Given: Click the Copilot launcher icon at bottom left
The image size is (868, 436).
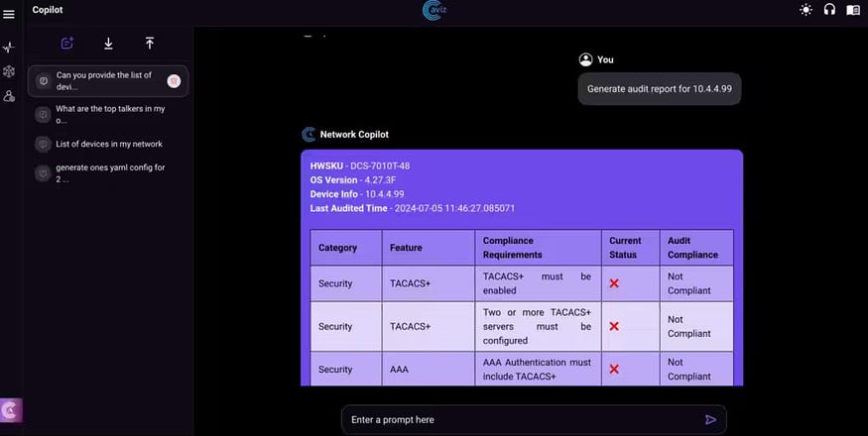Looking at the screenshot, I should click(11, 410).
